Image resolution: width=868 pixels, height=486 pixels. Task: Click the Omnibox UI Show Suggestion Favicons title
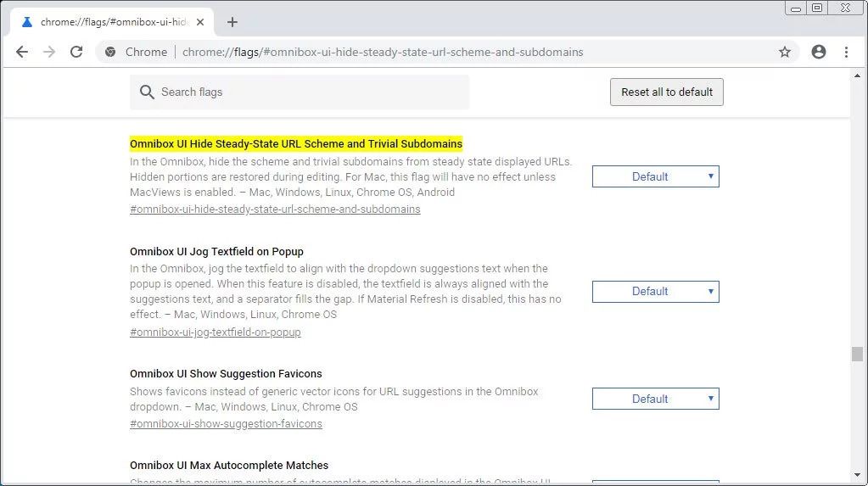tap(226, 374)
